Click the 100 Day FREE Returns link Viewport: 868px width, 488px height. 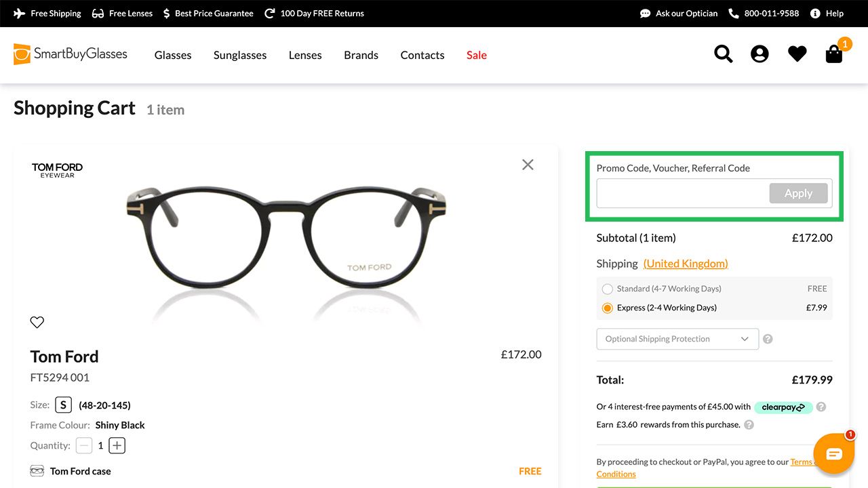[322, 14]
